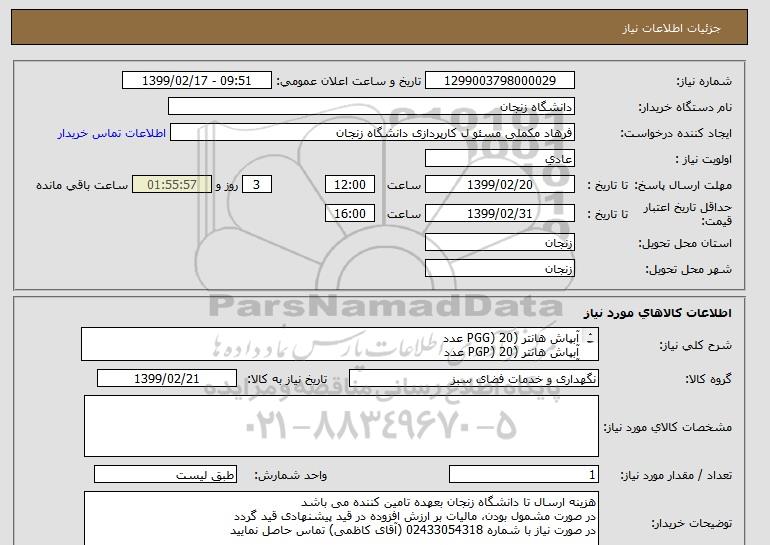Screen dimensions: 770x545
Task: Click the label تعداد / مقدار مورد نیاز
Action: (x=676, y=475)
